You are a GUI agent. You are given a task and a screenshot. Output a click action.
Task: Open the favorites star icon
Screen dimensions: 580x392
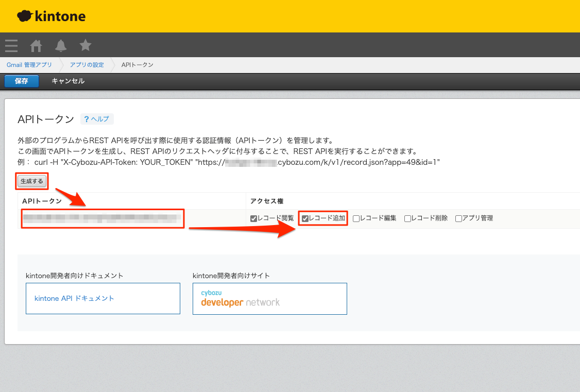[x=86, y=45]
